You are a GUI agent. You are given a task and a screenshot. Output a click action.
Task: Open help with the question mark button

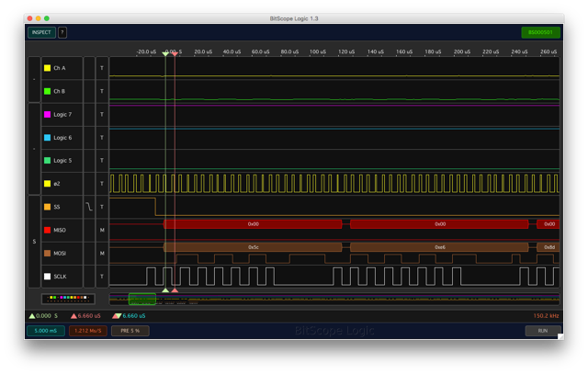click(x=62, y=32)
